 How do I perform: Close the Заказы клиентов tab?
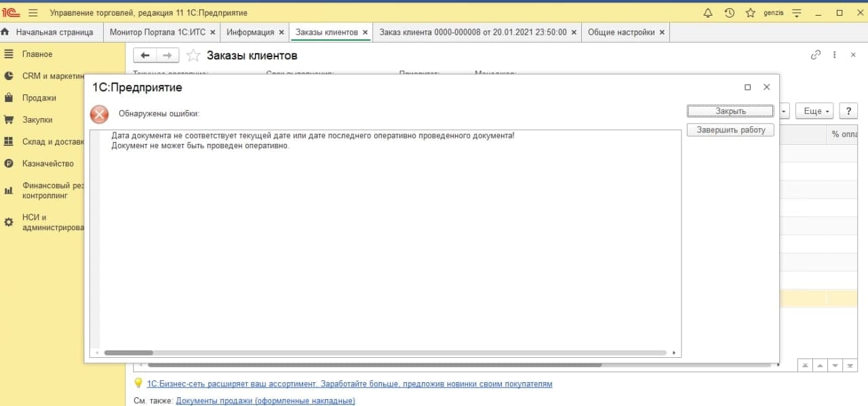pos(365,32)
